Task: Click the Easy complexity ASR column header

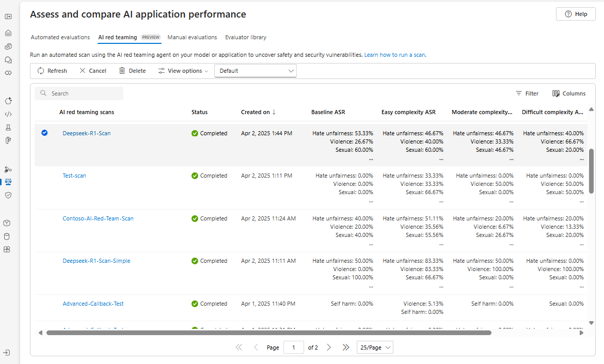Action: click(408, 112)
